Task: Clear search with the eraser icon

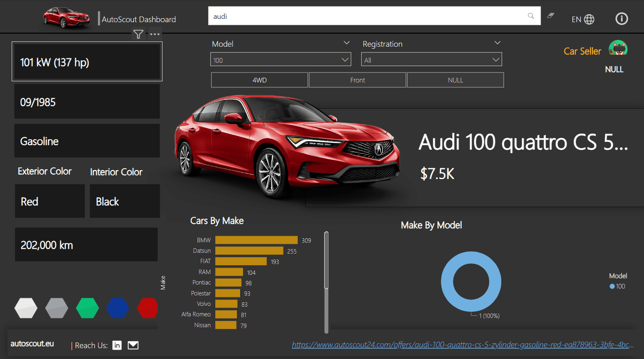Action: point(551,16)
